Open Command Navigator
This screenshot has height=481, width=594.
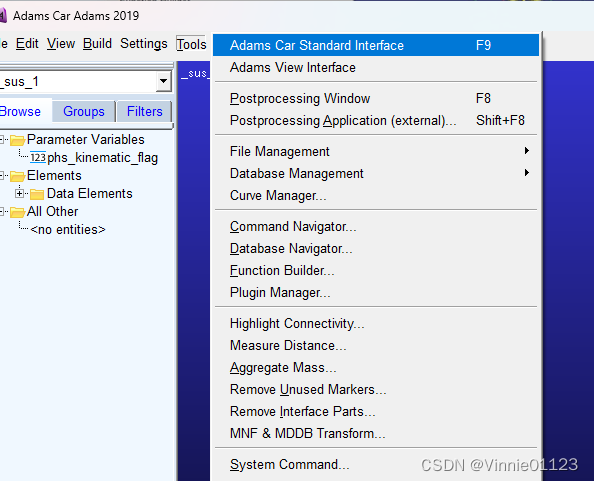click(376, 226)
